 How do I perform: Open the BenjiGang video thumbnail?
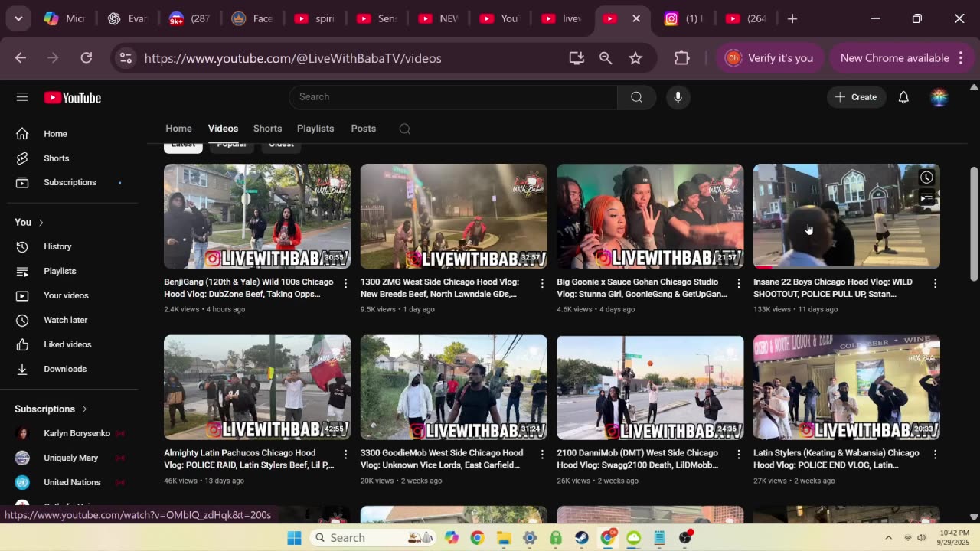click(257, 217)
